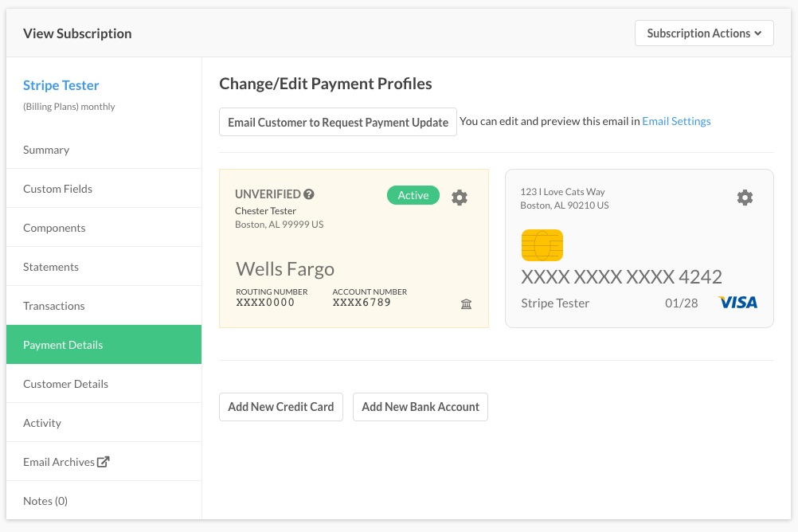The width and height of the screenshot is (798, 532).
Task: Click Add New Credit Card button
Action: [281, 406]
